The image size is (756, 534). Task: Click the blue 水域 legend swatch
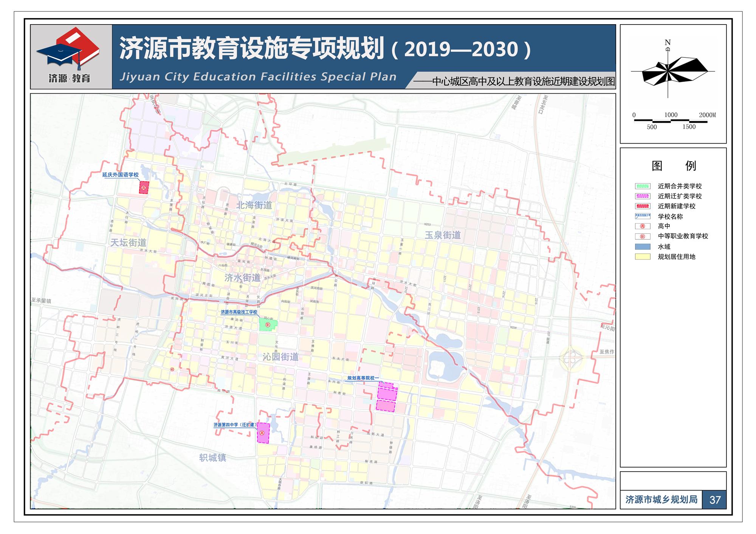point(643,247)
